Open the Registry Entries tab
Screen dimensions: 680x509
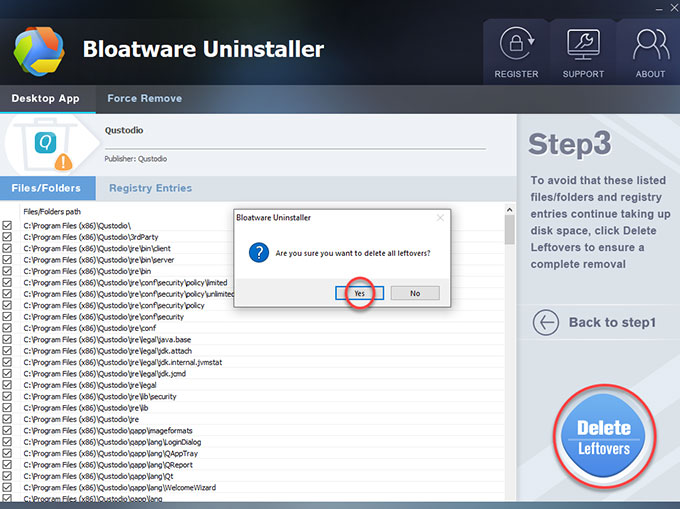click(150, 188)
